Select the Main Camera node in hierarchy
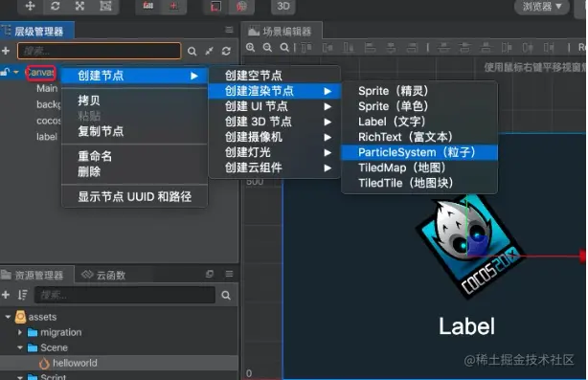 (47, 88)
